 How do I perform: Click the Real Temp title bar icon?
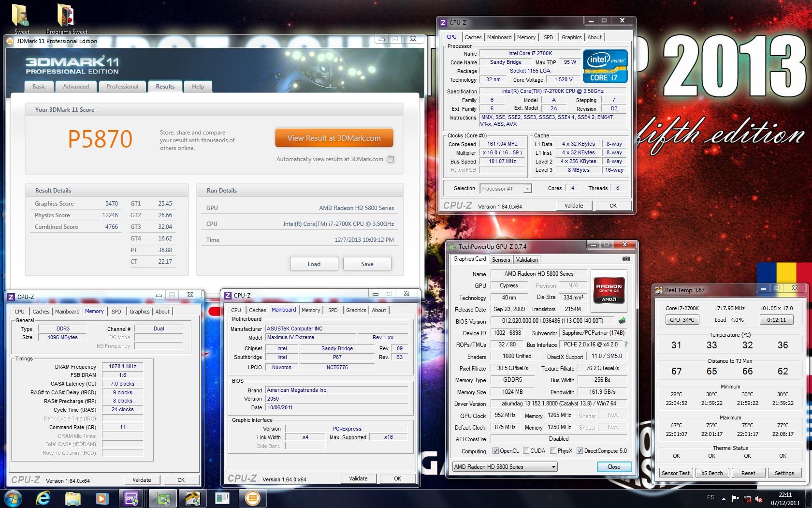(x=658, y=290)
